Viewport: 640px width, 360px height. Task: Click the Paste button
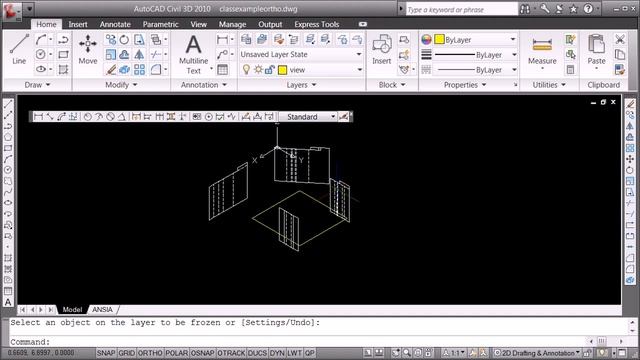tap(596, 51)
